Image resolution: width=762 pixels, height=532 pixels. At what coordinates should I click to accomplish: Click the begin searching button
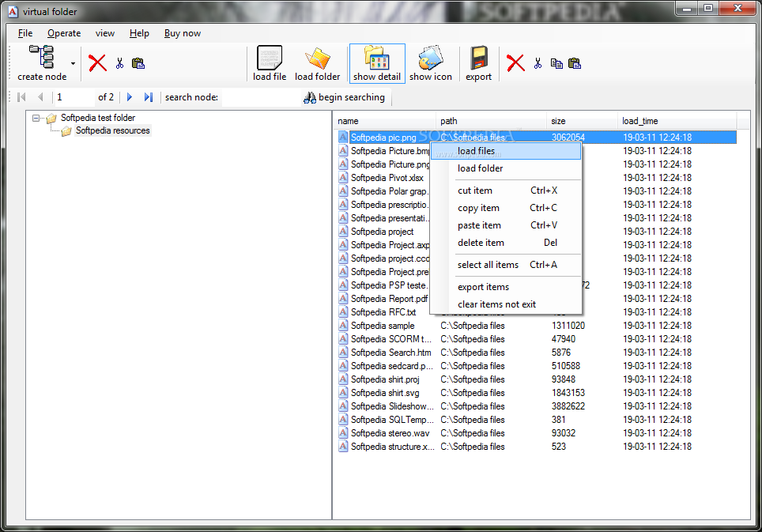pyautogui.click(x=345, y=97)
